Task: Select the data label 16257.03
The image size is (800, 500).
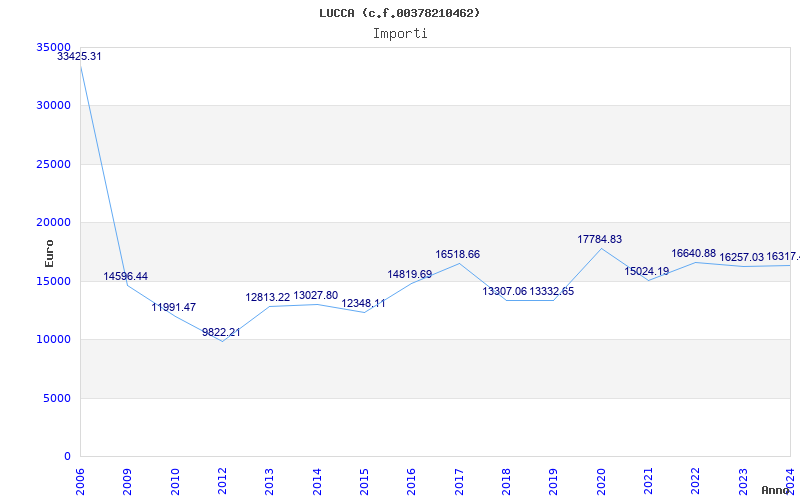Action: pos(741,258)
